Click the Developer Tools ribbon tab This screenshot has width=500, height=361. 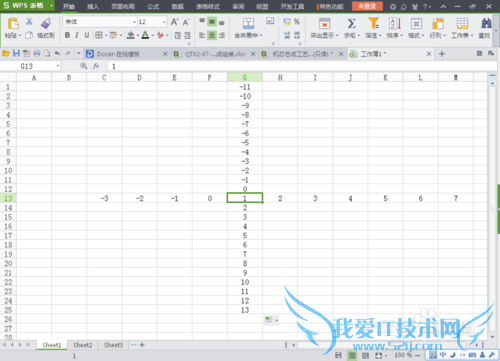click(292, 6)
